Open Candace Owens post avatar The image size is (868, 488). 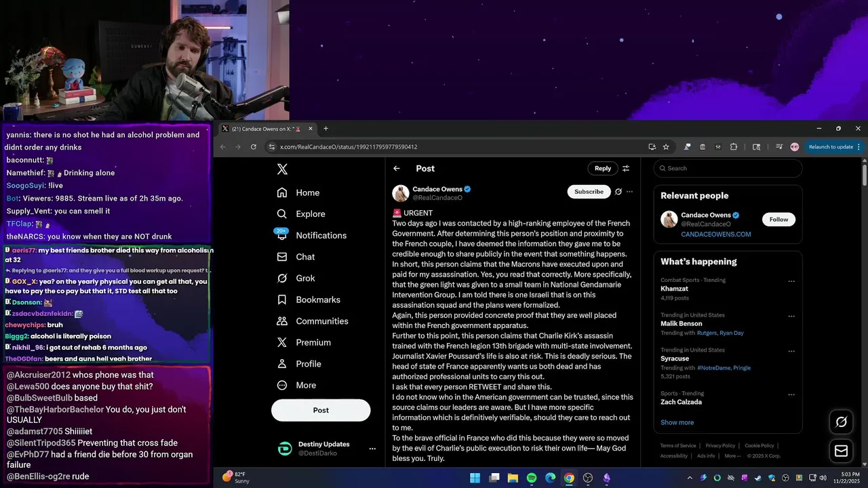tap(401, 193)
